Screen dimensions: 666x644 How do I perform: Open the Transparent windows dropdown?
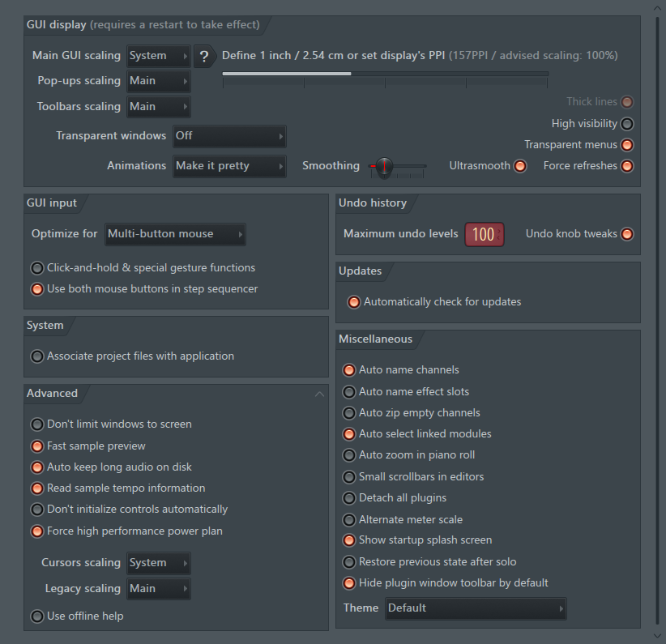coord(229,136)
